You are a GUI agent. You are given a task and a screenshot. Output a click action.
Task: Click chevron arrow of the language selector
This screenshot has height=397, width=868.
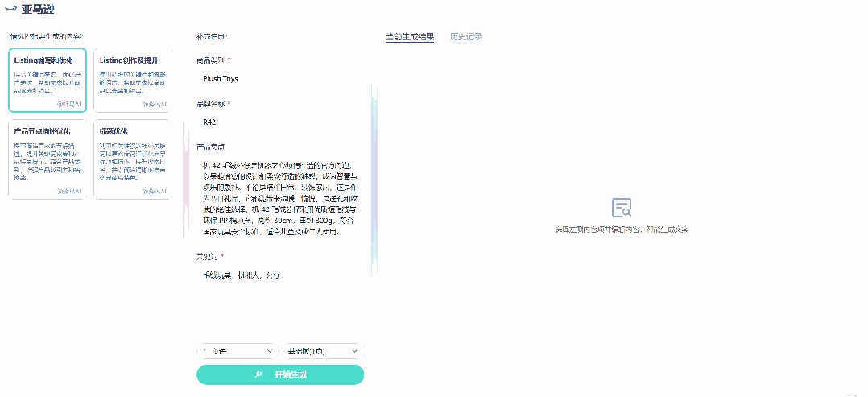click(x=269, y=352)
